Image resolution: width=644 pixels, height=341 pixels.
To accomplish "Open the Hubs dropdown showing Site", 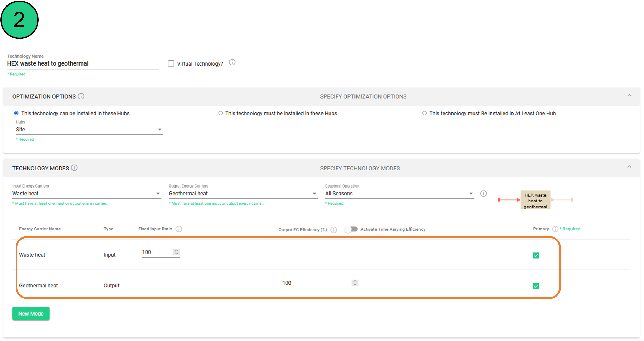I will (89, 130).
